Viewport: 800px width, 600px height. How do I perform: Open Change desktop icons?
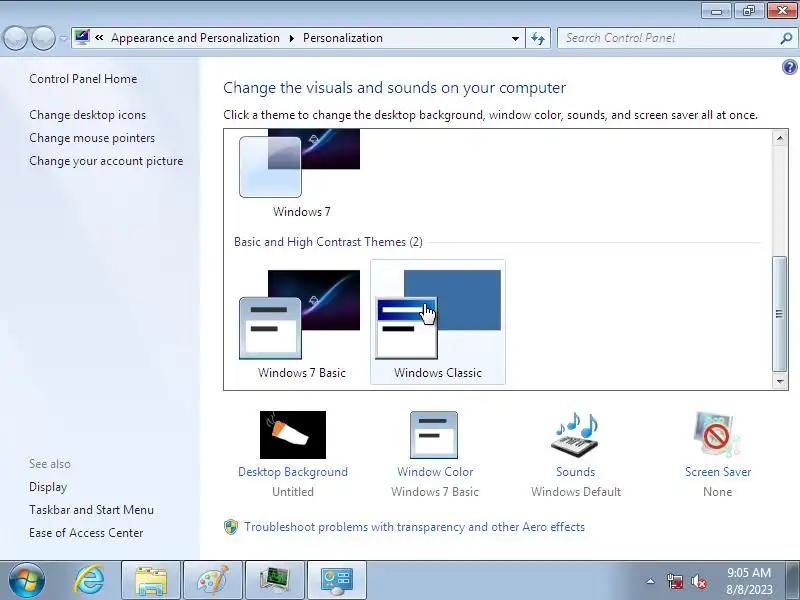click(88, 115)
